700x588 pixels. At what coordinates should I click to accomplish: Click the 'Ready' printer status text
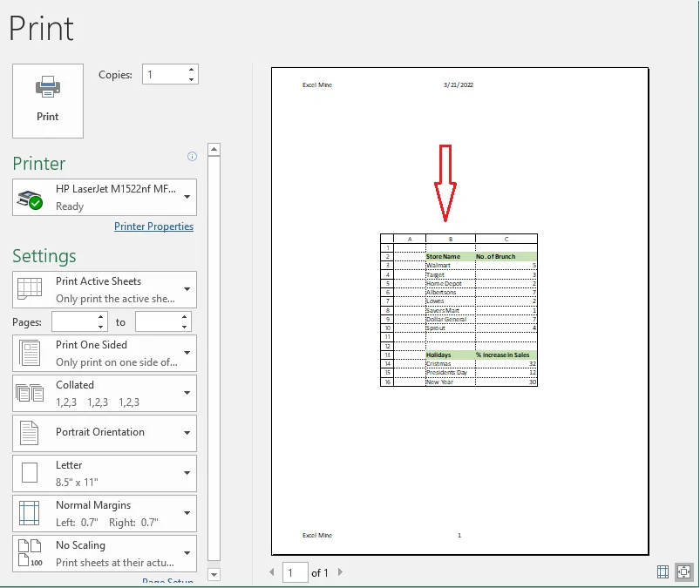click(70, 206)
